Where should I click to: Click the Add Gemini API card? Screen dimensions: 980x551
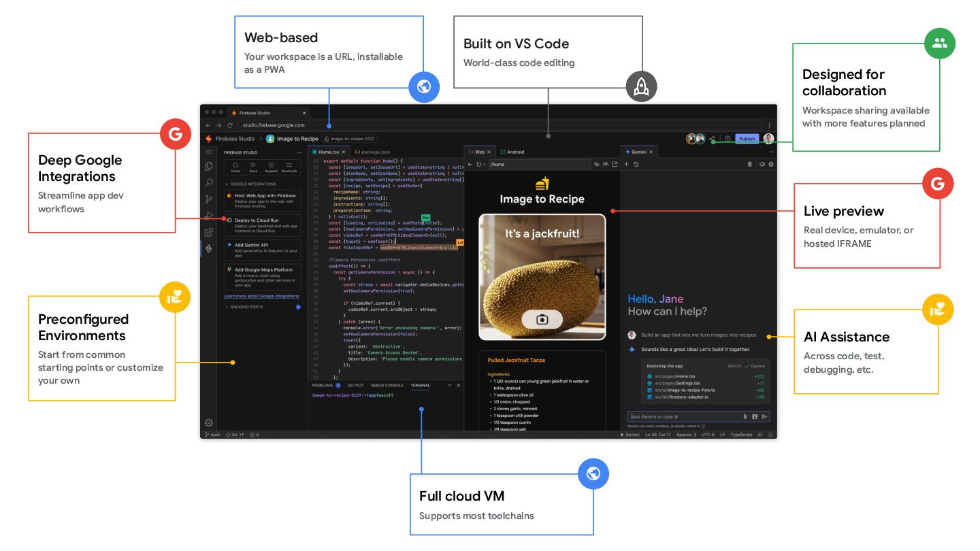tap(262, 249)
